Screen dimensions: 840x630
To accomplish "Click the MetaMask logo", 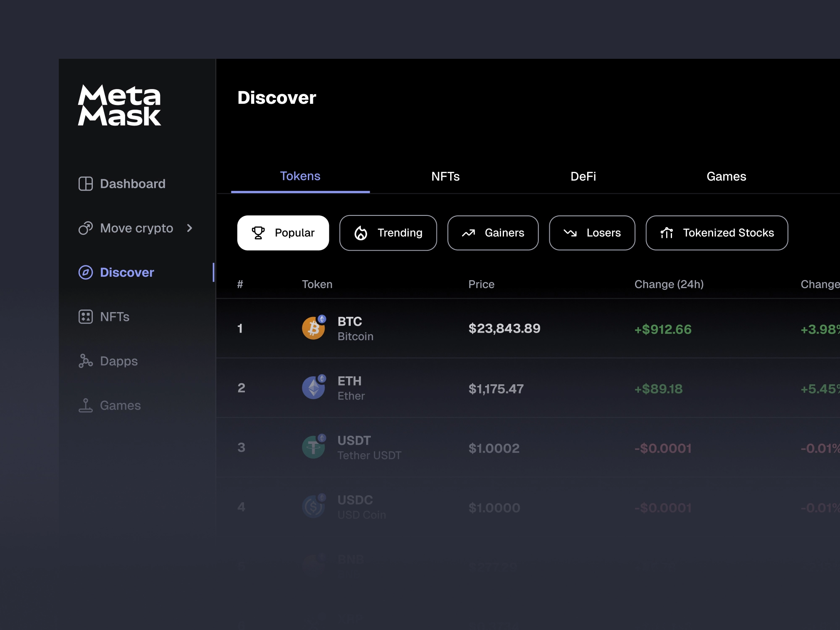I will tap(120, 105).
